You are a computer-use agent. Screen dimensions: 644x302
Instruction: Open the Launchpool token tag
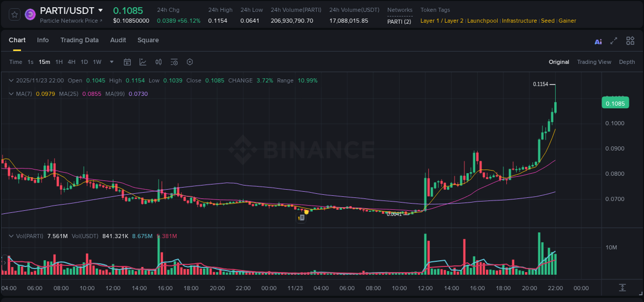[x=482, y=21]
